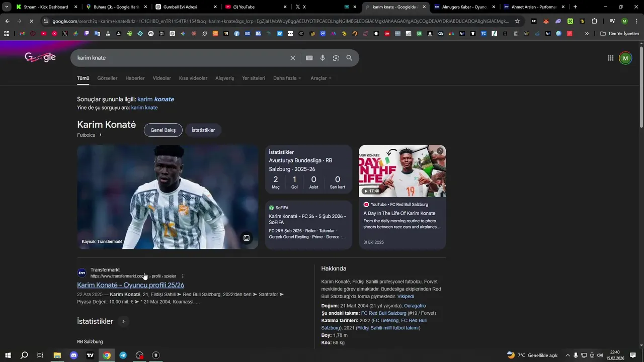The width and height of the screenshot is (644, 362).
Task: Expand the İstatistikler section arrow
Action: [x=123, y=321]
